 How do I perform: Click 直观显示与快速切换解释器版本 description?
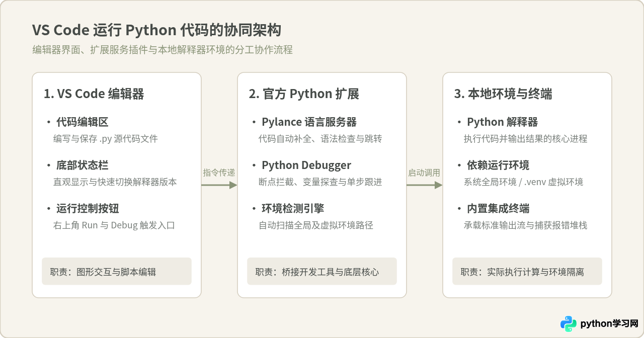click(115, 182)
